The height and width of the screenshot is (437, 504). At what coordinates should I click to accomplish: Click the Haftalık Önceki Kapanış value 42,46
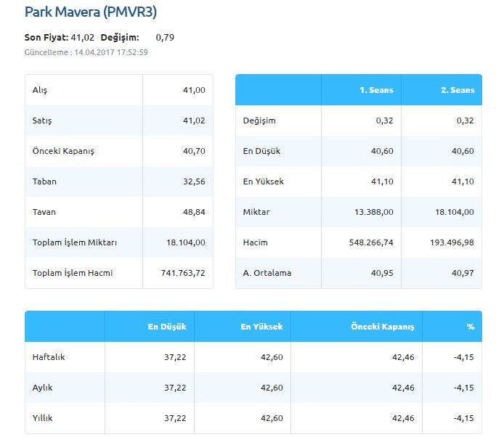click(403, 357)
